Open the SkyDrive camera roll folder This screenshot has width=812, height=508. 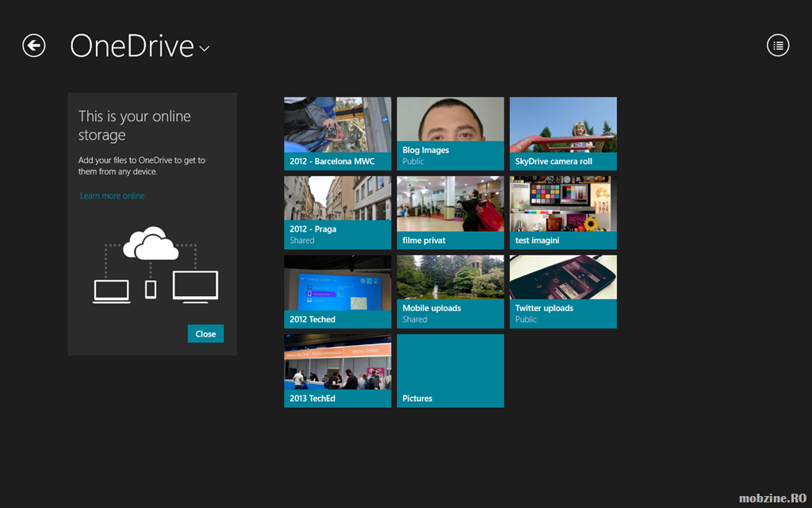point(564,133)
